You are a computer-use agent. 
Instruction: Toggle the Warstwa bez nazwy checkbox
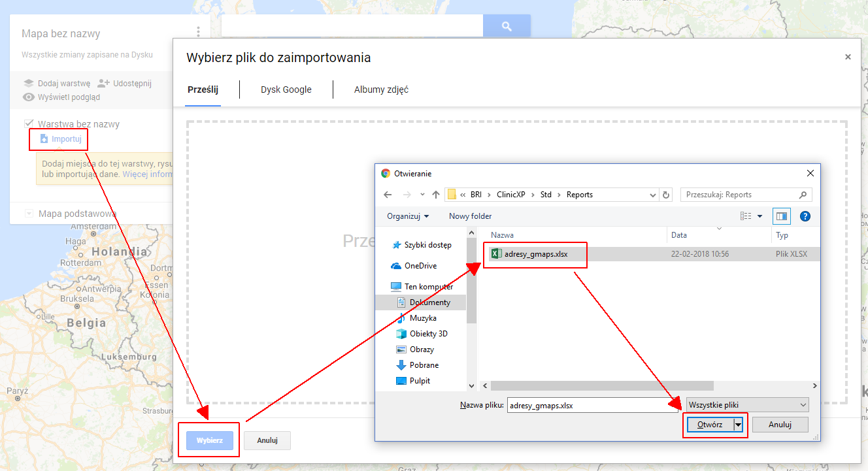(29, 123)
